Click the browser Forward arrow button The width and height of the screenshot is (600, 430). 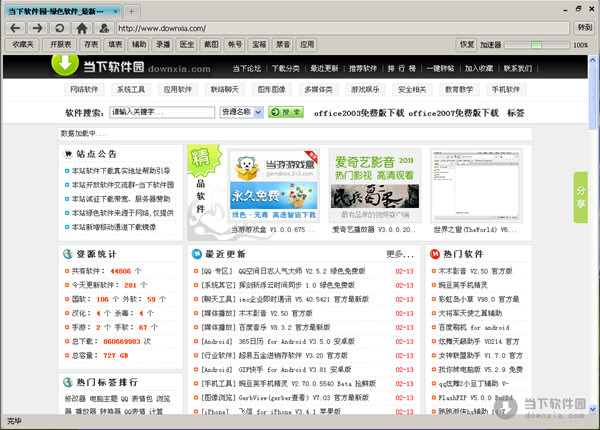(x=38, y=28)
